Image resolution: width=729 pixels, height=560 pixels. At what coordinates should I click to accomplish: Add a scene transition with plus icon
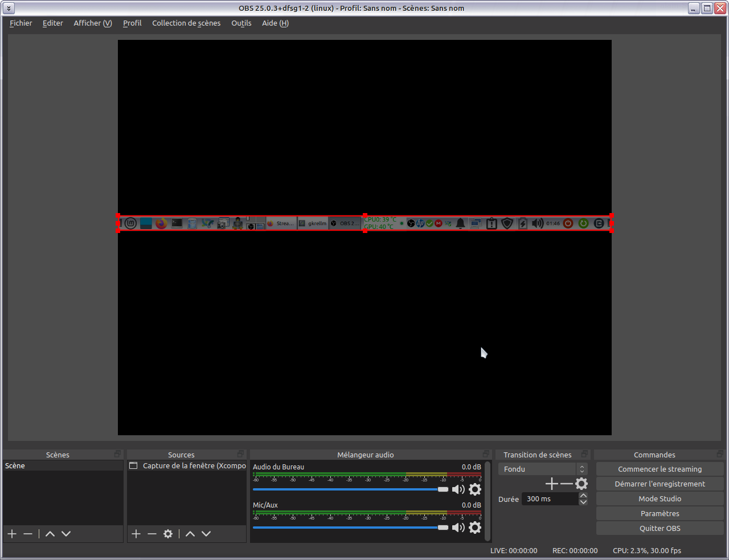coord(551,484)
